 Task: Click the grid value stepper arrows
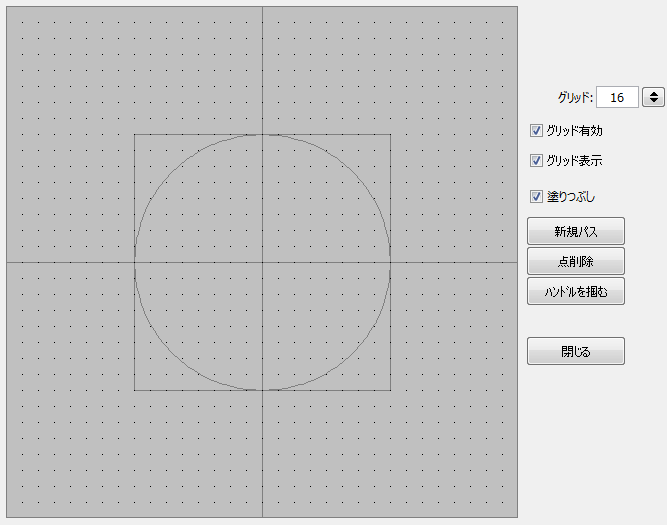click(654, 97)
